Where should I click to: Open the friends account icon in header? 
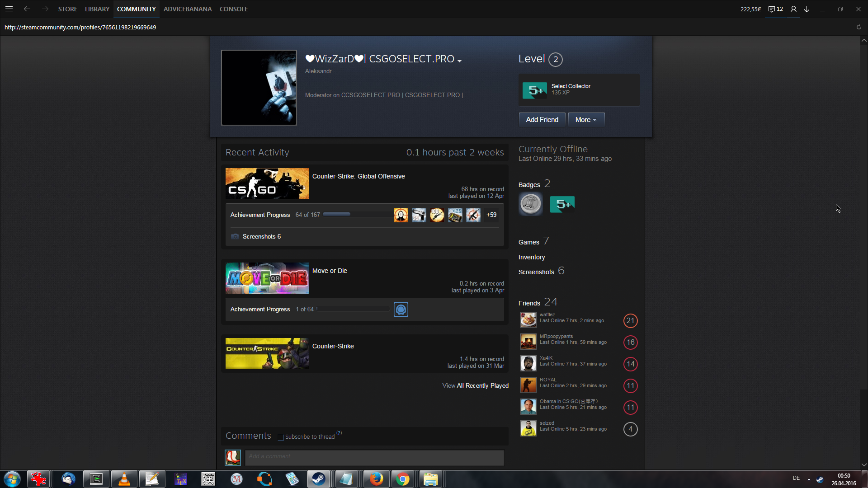pyautogui.click(x=793, y=9)
